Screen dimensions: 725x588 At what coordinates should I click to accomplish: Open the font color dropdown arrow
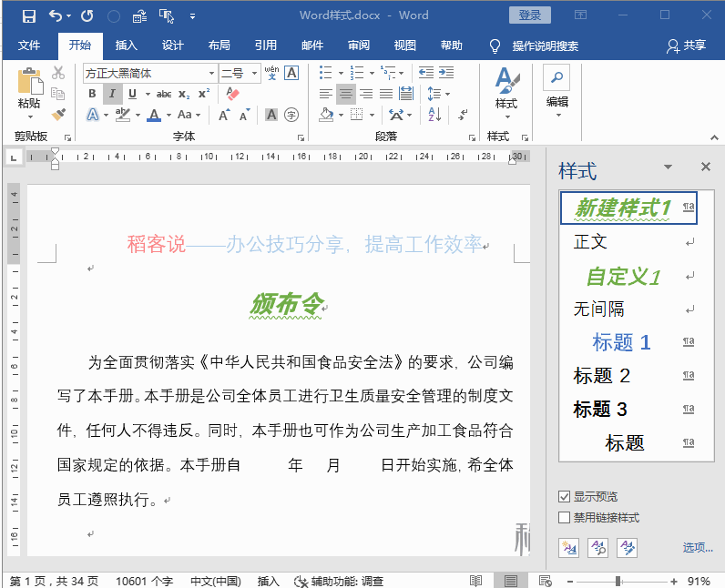(x=168, y=115)
